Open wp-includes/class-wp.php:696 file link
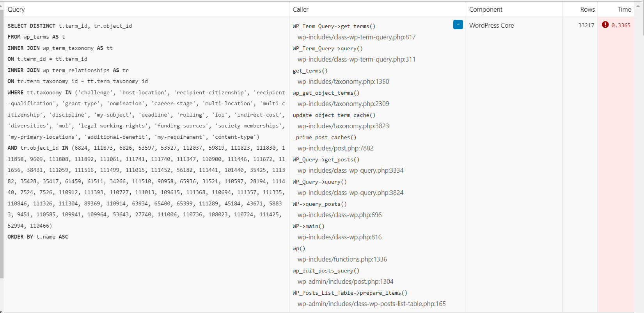The image size is (644, 313). pos(340,215)
